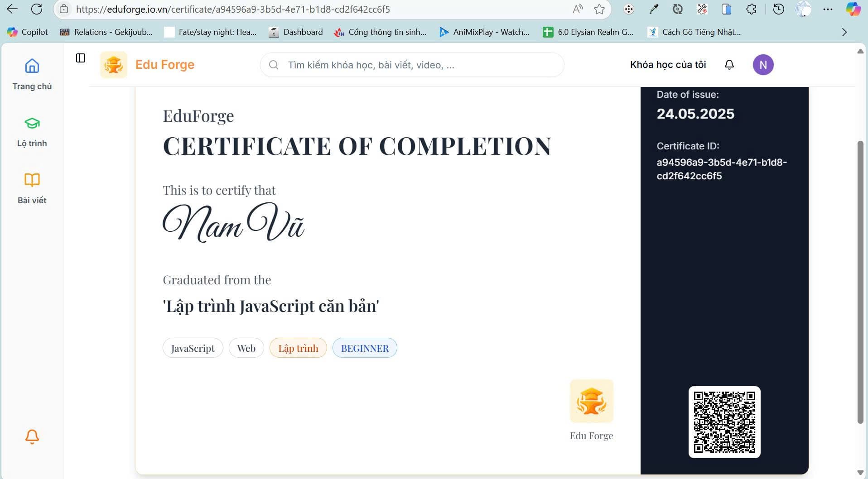Click the Lập trình tag
Image resolution: width=868 pixels, height=479 pixels.
[x=298, y=348]
